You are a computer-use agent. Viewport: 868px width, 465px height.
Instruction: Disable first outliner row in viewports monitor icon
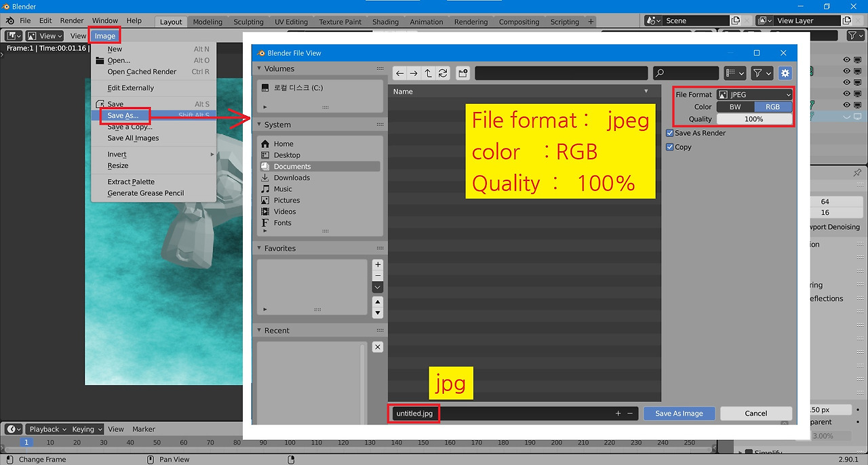[x=857, y=60]
